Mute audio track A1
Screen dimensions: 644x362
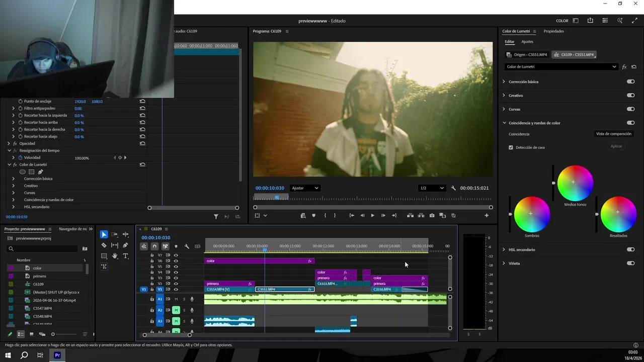(176, 299)
